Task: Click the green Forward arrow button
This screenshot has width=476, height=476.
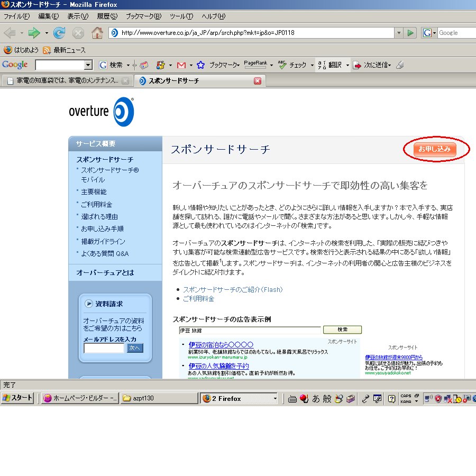Action: (34, 33)
